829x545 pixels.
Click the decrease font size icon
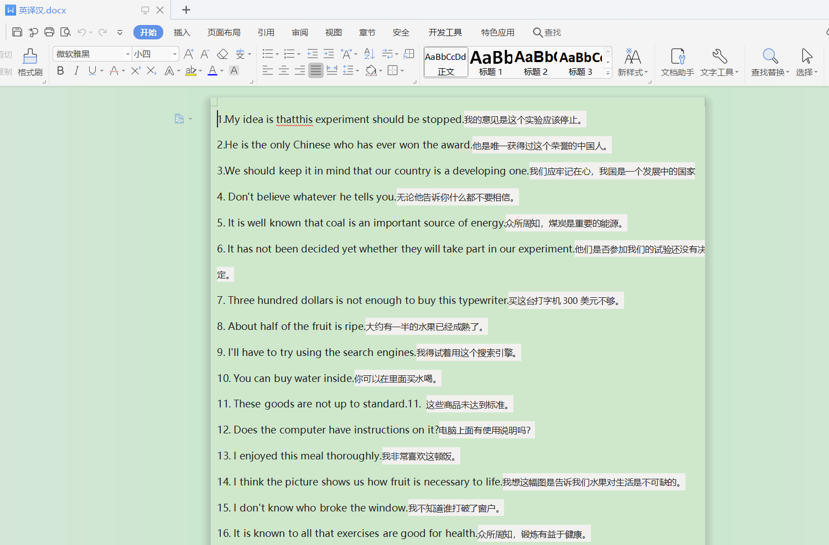(x=205, y=54)
